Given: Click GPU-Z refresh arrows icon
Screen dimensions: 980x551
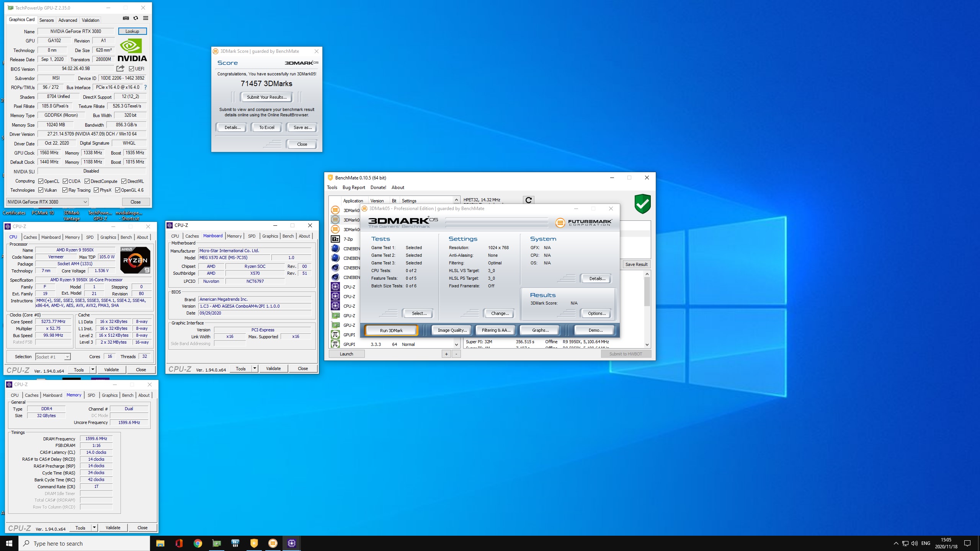Looking at the screenshot, I should click(x=136, y=18).
